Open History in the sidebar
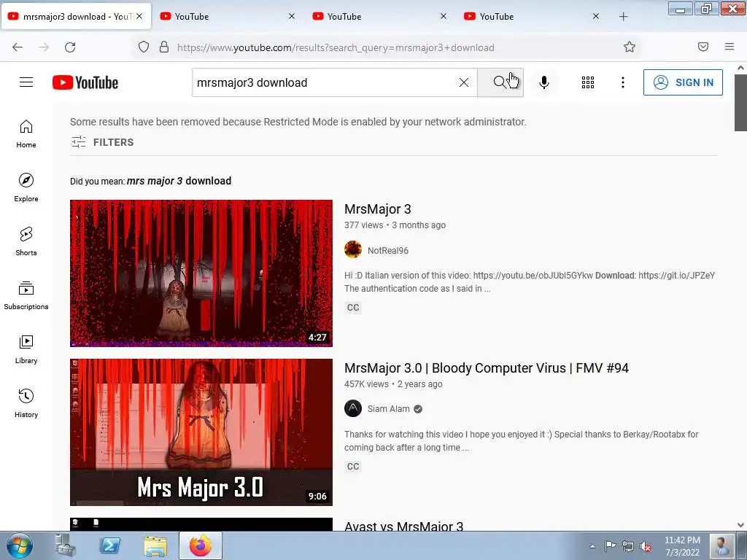The height and width of the screenshot is (560, 747). (x=26, y=403)
